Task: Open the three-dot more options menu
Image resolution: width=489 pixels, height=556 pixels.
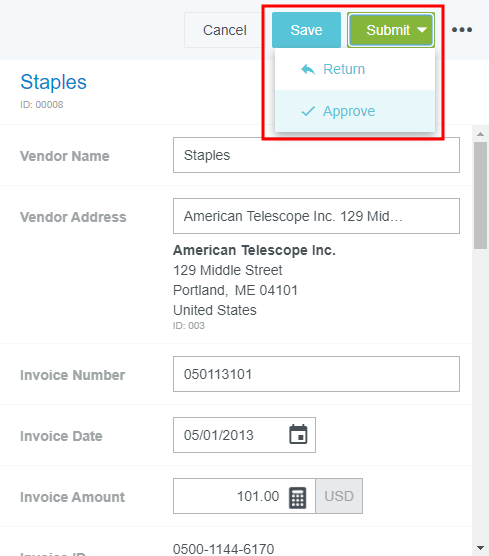Action: (x=462, y=30)
